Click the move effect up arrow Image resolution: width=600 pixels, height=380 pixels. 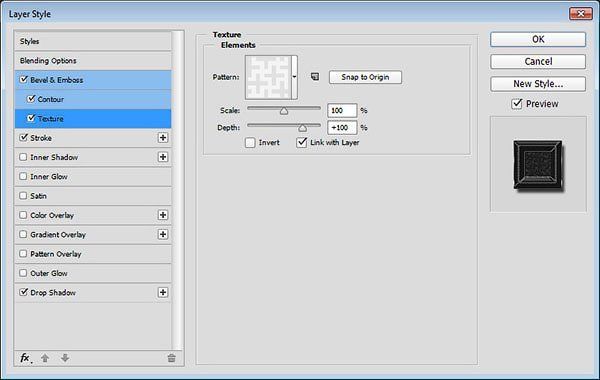(45, 358)
